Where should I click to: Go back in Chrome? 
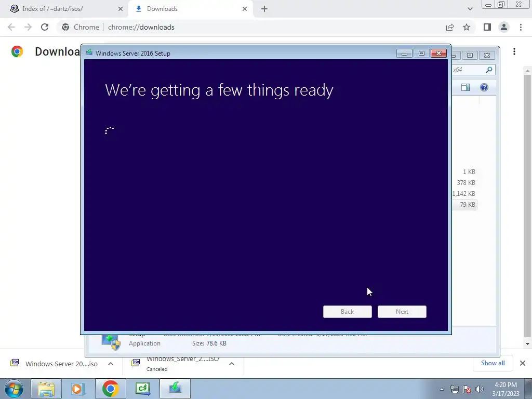click(11, 27)
